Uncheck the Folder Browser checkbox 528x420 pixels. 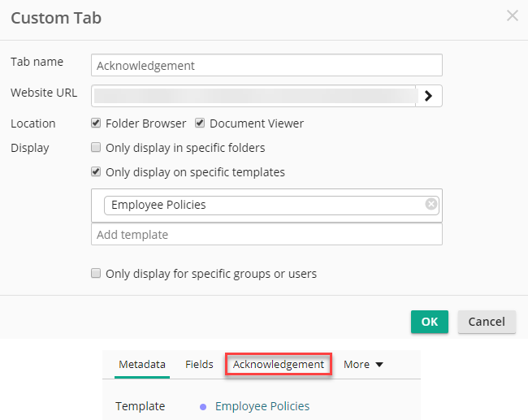coord(96,123)
